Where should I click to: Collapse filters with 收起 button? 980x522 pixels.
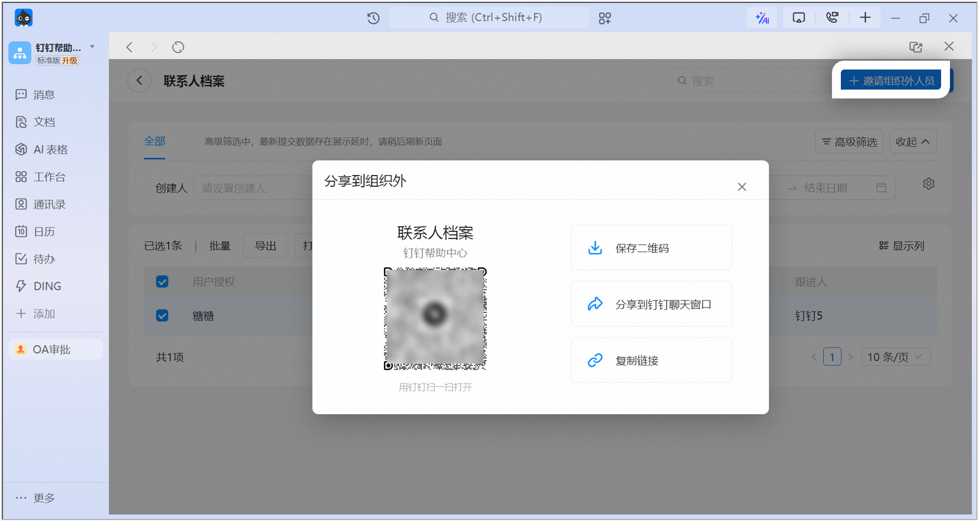(x=913, y=141)
